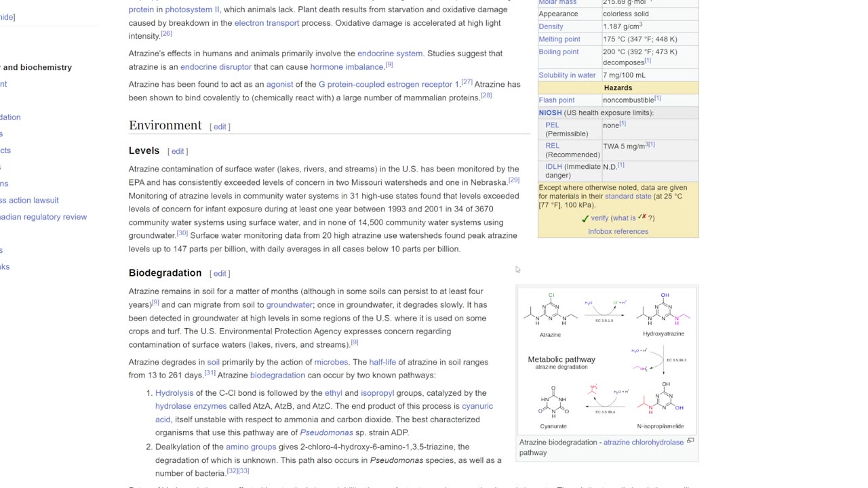This screenshot has height=488, width=868.
Task: Follow the electron transport link
Action: [267, 23]
